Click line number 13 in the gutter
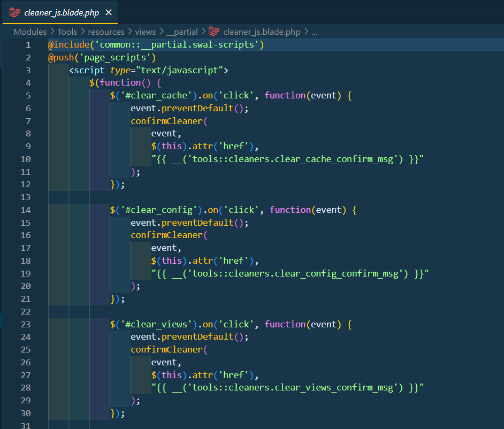The image size is (504, 429). (26, 197)
